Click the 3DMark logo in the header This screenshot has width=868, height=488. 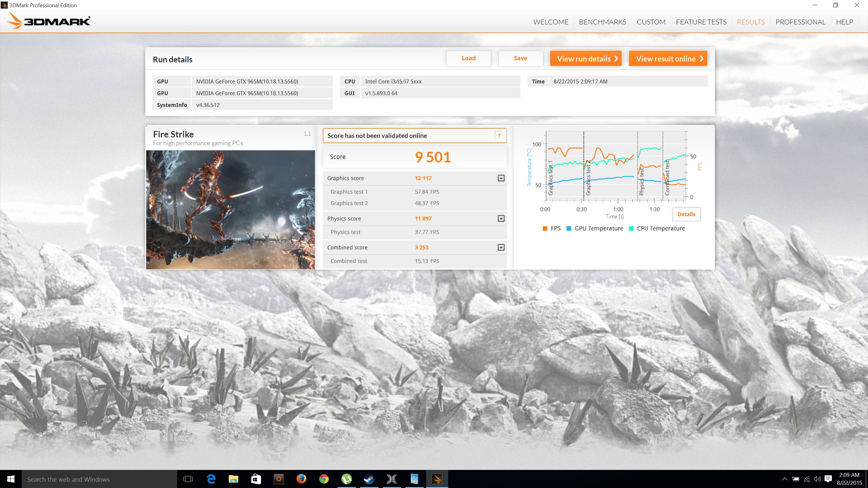(x=49, y=21)
